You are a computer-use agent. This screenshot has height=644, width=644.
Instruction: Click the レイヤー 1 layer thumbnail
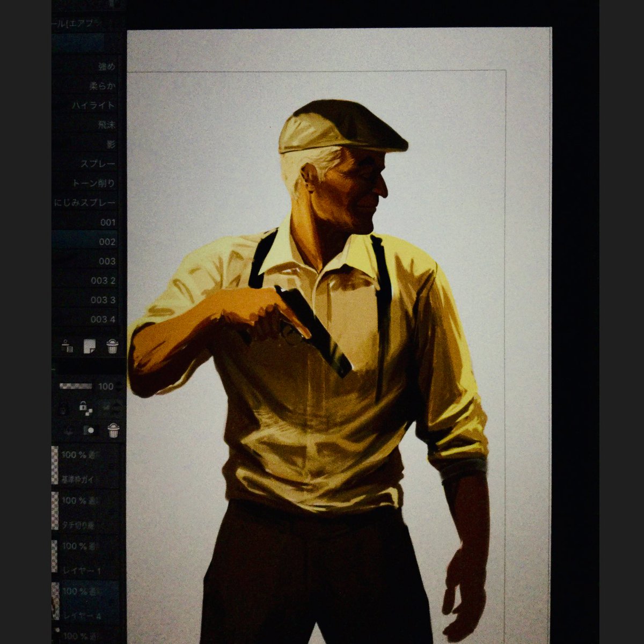[55, 557]
